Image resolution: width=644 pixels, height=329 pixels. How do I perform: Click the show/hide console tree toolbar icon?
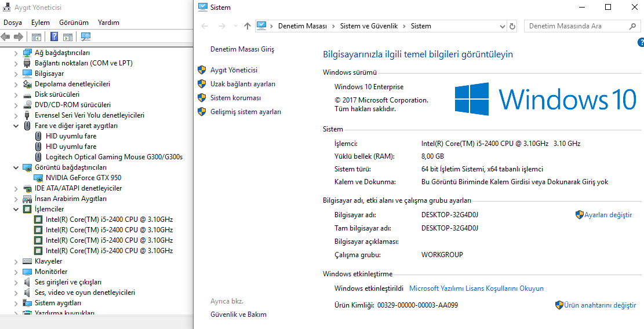pos(36,37)
